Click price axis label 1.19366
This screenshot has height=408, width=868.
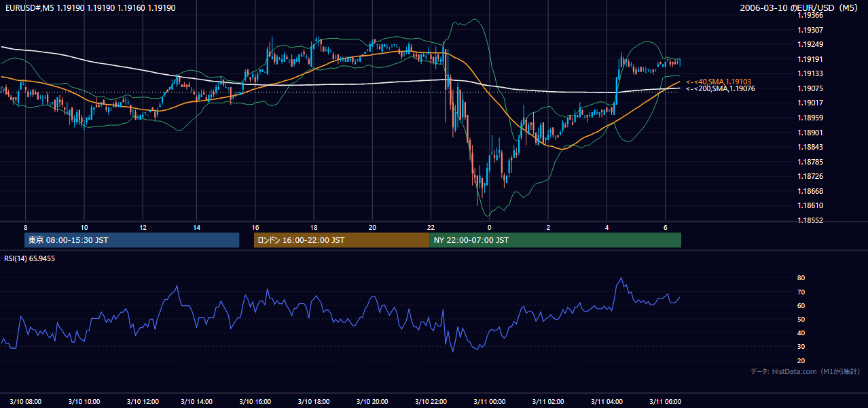click(x=810, y=15)
